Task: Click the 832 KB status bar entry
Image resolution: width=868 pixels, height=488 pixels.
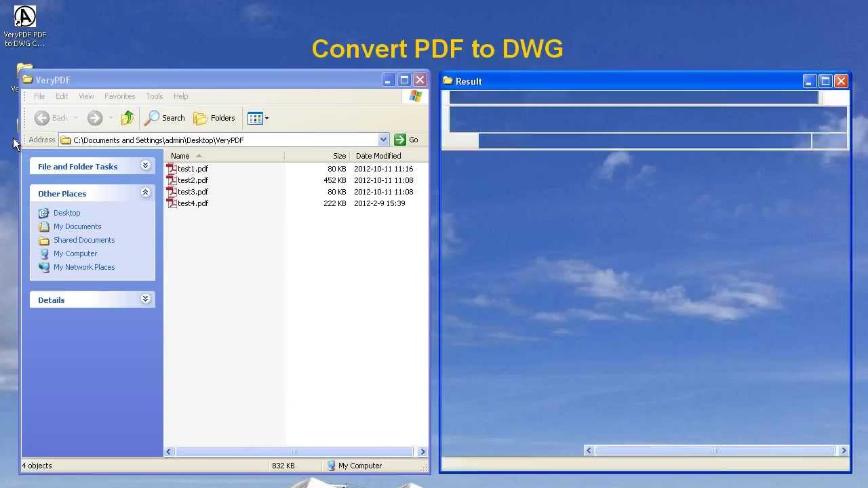Action: click(283, 466)
